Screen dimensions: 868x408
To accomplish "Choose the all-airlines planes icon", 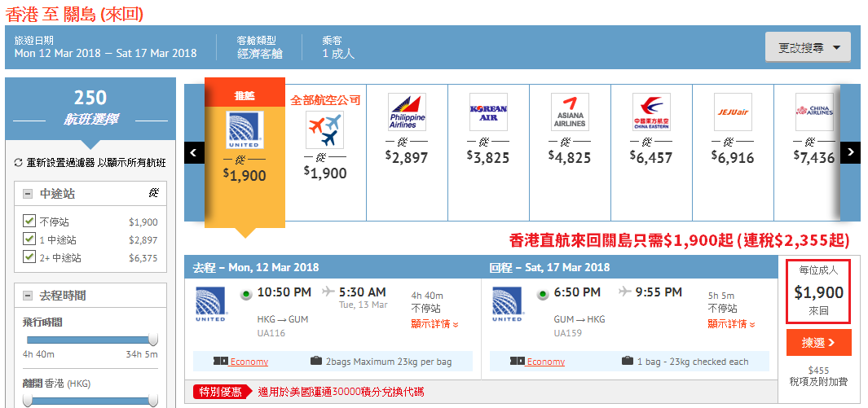I will pyautogui.click(x=325, y=130).
